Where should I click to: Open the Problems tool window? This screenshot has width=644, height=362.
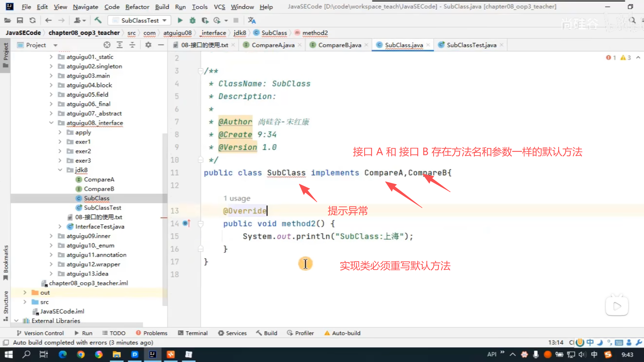point(152,333)
